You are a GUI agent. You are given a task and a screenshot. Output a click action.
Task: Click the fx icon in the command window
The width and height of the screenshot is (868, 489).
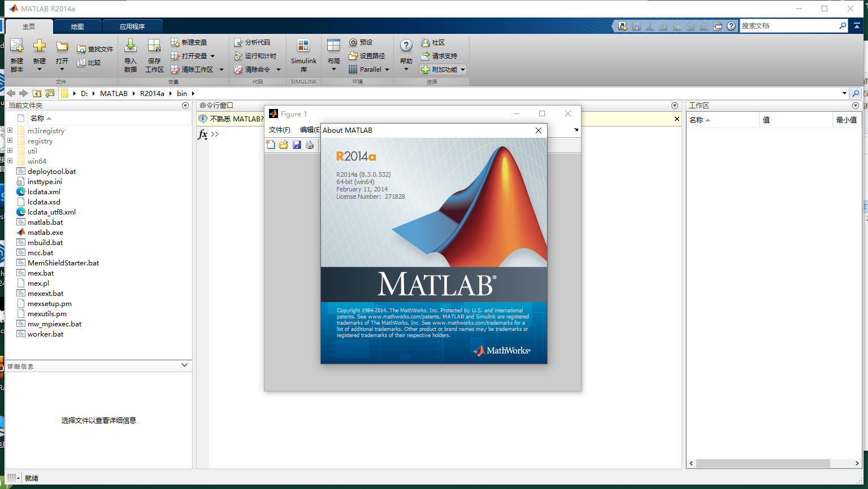[x=202, y=134]
